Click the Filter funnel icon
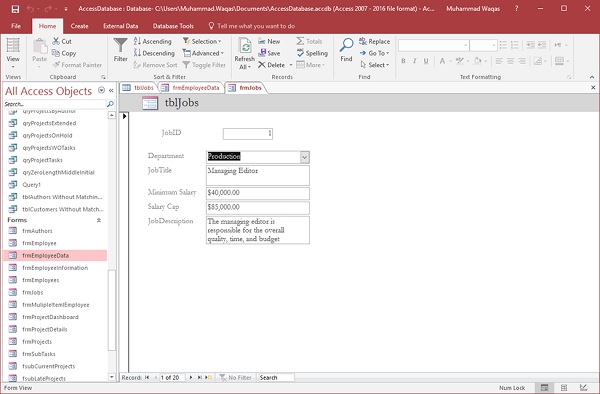 pyautogui.click(x=120, y=46)
